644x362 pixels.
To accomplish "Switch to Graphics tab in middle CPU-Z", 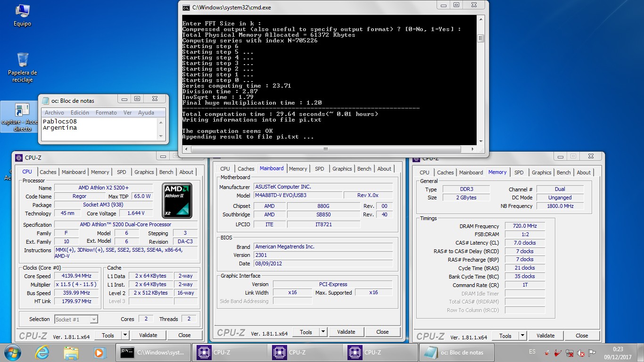I will (342, 169).
